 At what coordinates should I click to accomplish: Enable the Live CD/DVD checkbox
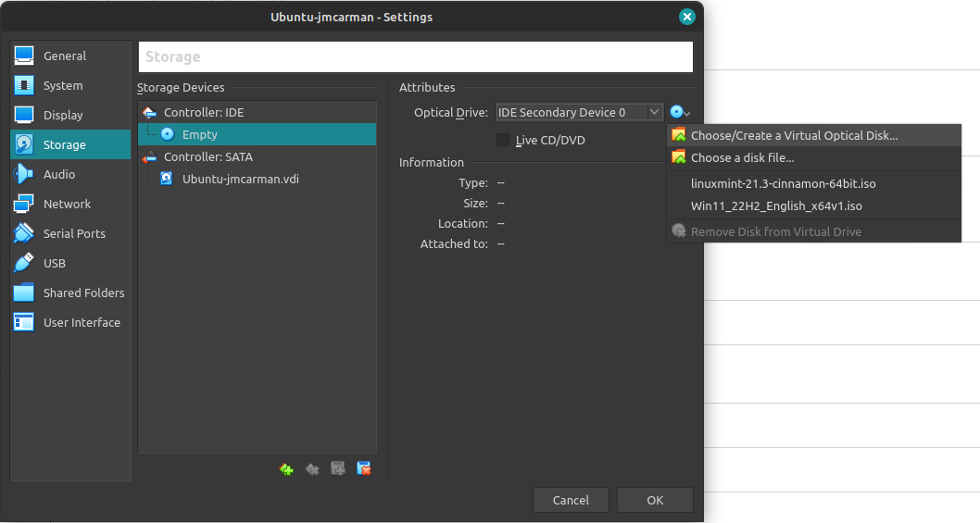502,140
